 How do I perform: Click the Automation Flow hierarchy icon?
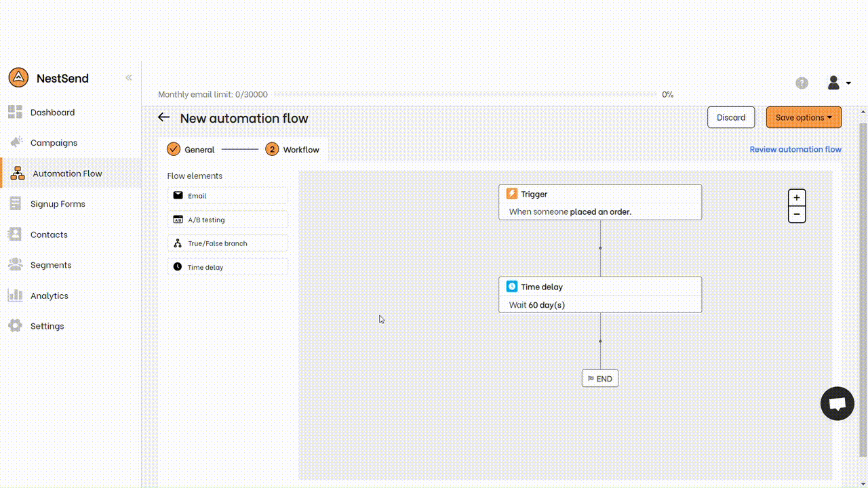pyautogui.click(x=18, y=174)
